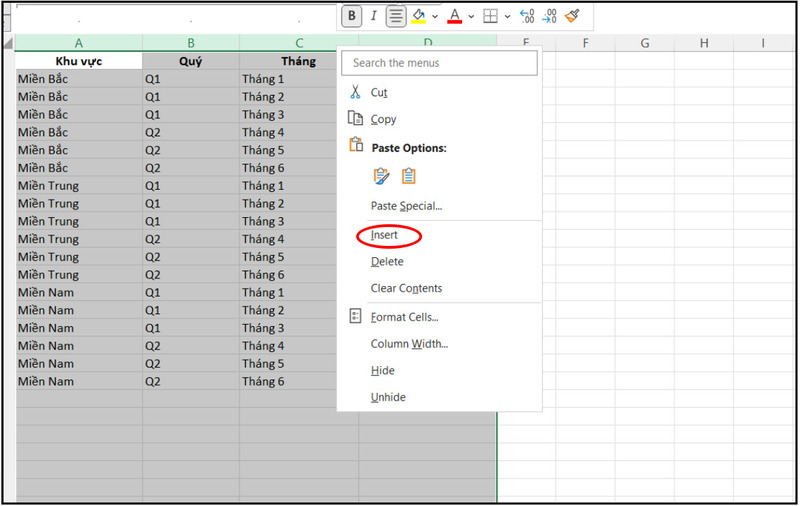The height and width of the screenshot is (506, 800).
Task: Toggle Italic formatting in mini toolbar
Action: (x=373, y=16)
